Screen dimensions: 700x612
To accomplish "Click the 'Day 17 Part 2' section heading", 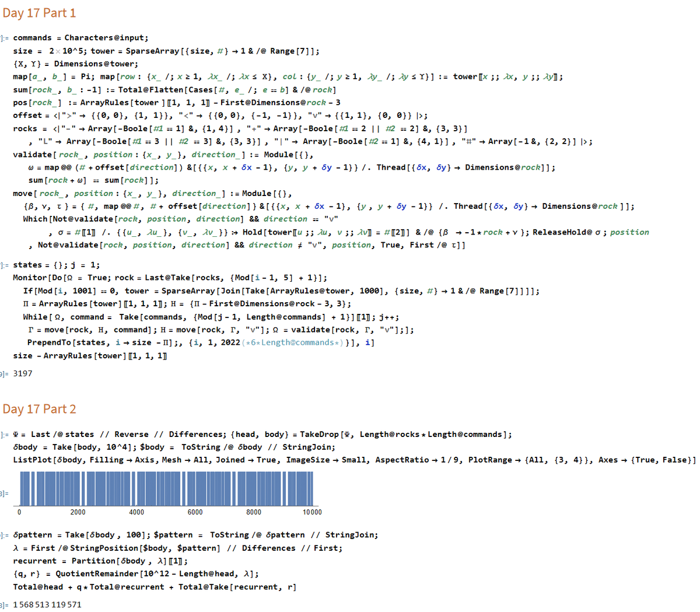I will [x=39, y=409].
